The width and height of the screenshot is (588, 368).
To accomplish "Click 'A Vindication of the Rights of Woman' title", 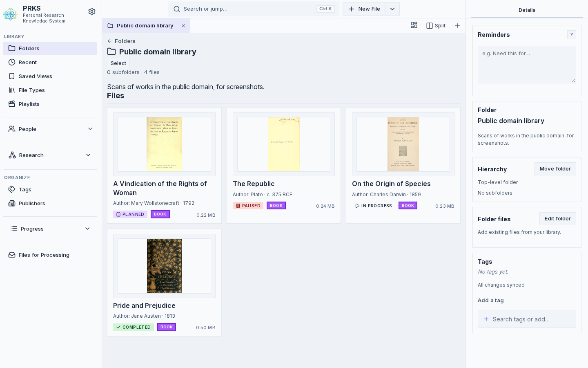I will point(160,188).
